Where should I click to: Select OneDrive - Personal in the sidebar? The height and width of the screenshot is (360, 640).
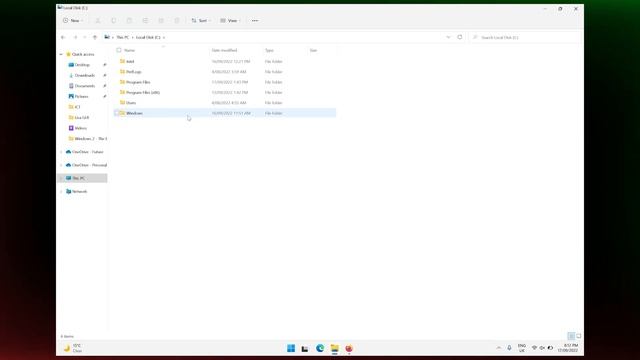pyautogui.click(x=89, y=165)
